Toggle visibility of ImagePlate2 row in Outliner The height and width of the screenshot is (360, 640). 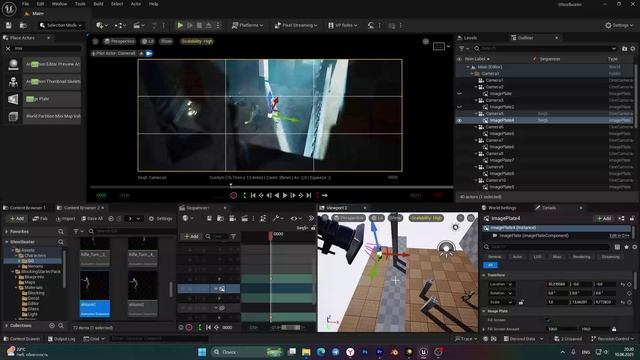pyautogui.click(x=460, y=107)
